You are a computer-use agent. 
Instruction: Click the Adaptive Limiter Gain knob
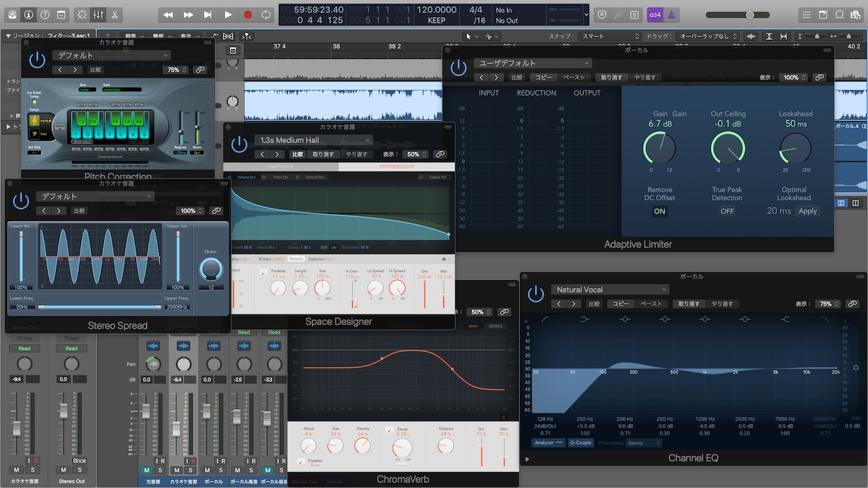(x=660, y=148)
